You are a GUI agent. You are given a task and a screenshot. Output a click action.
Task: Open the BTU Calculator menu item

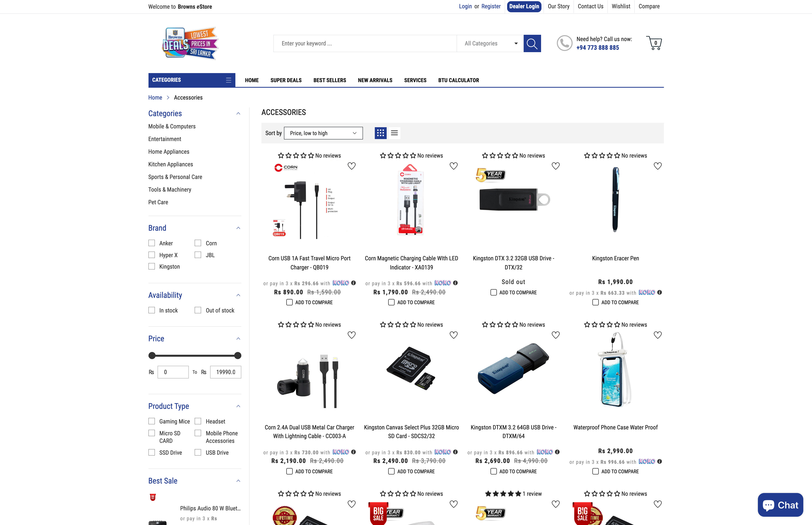458,80
